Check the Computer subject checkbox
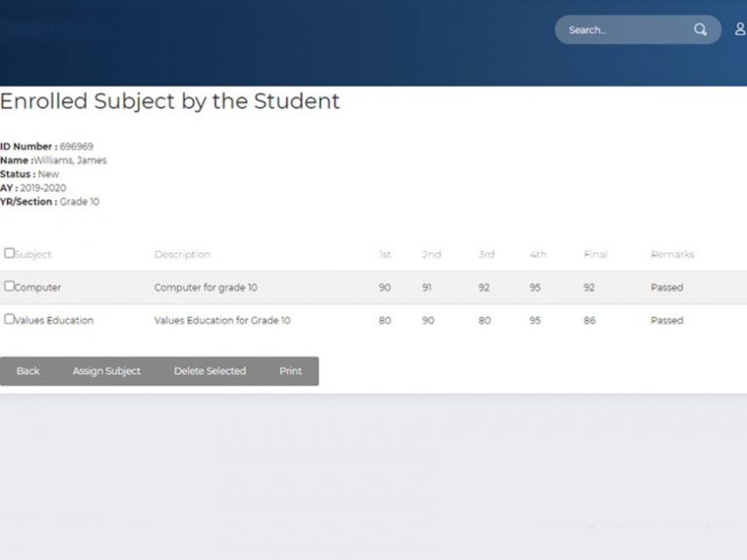 [10, 287]
